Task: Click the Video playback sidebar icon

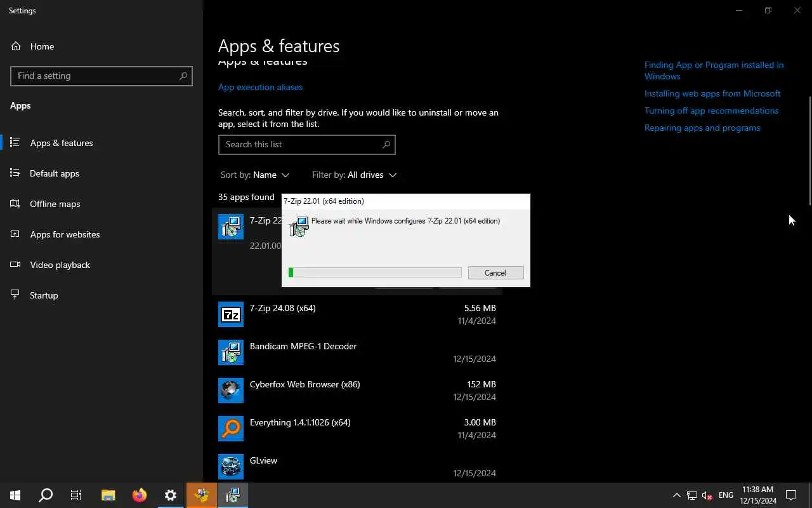Action: click(x=16, y=265)
